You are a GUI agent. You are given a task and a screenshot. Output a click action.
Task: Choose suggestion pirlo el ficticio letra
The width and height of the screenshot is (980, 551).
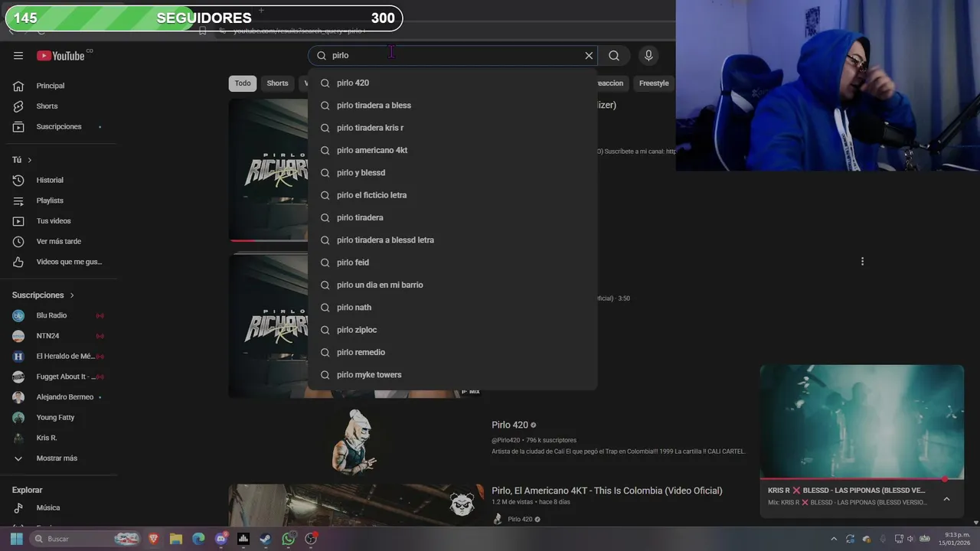point(452,195)
